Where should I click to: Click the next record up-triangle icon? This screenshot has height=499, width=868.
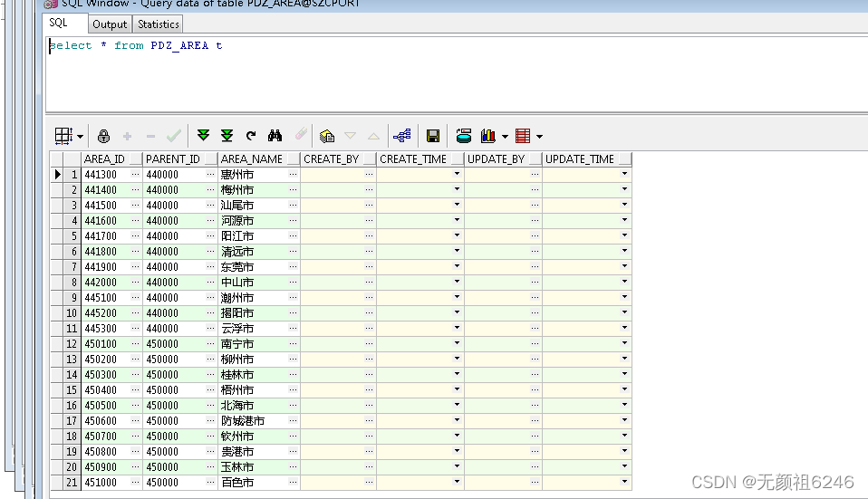point(373,136)
